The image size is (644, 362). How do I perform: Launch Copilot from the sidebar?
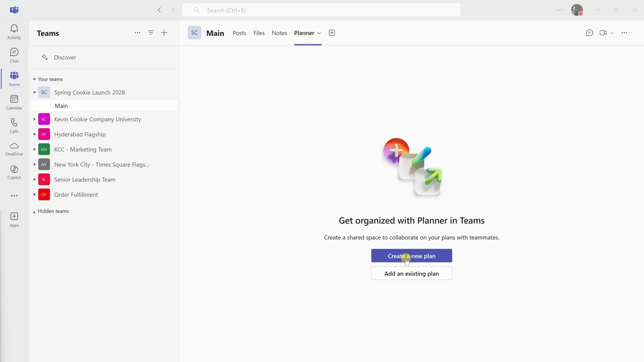[x=14, y=172]
